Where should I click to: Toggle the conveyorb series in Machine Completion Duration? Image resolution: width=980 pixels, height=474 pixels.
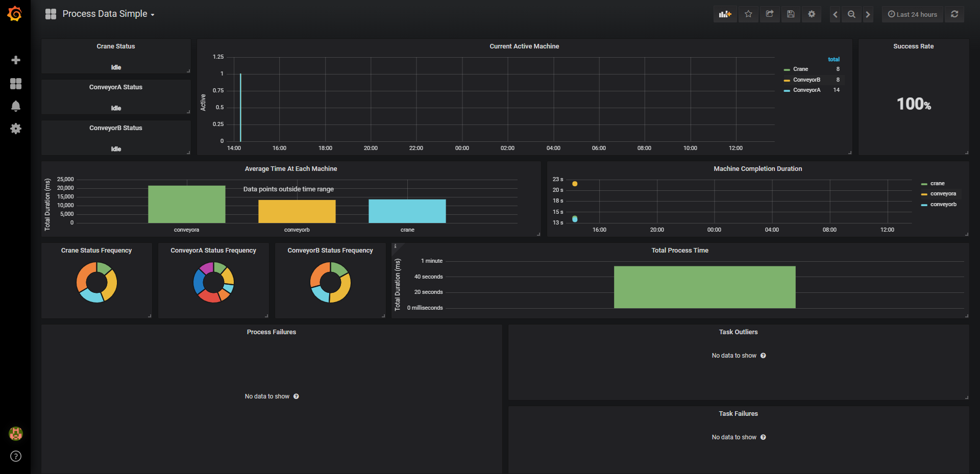(942, 204)
